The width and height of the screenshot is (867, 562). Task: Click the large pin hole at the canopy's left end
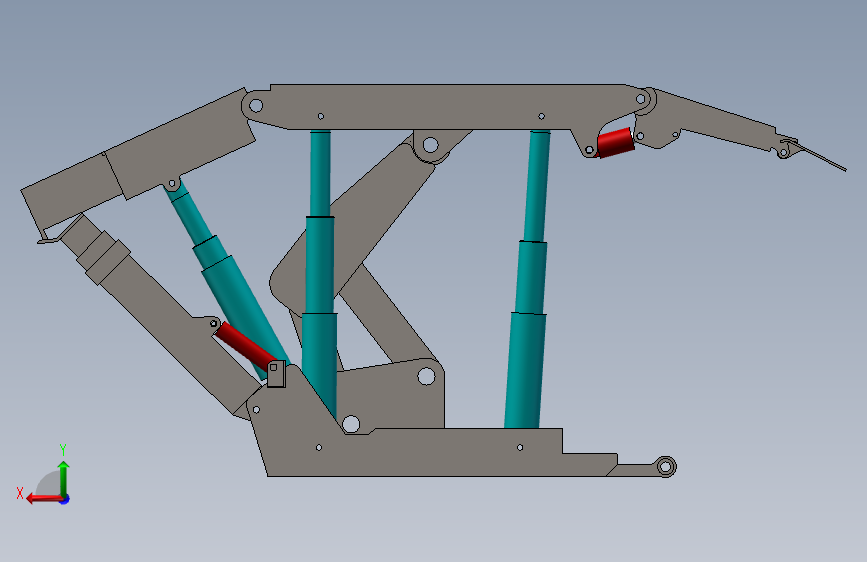[256, 105]
